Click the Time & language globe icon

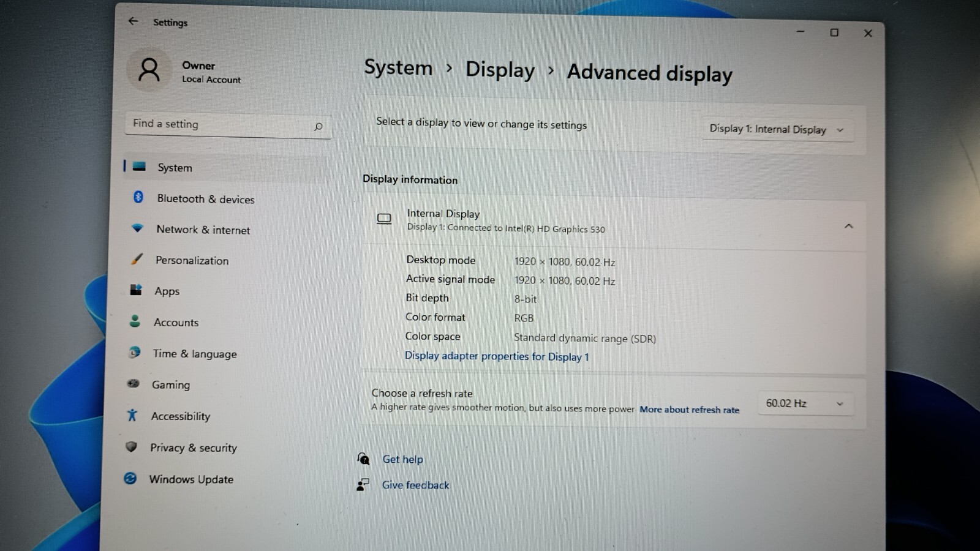tap(134, 352)
